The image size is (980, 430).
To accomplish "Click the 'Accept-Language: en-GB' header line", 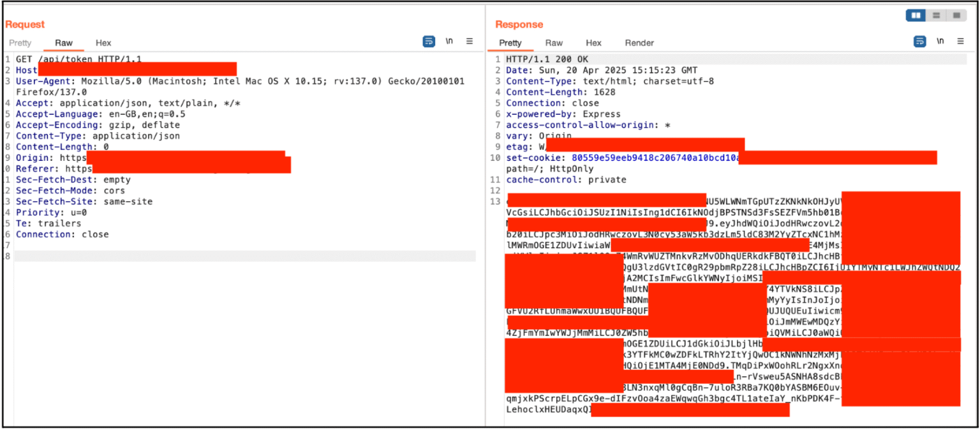I will click(x=101, y=114).
